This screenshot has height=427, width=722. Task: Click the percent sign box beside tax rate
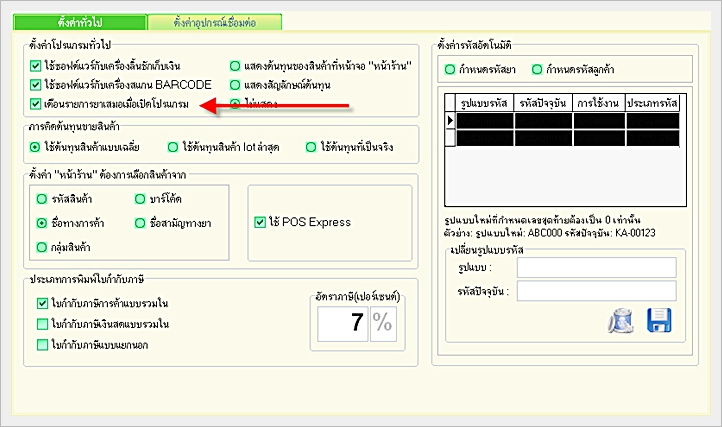pyautogui.click(x=383, y=324)
